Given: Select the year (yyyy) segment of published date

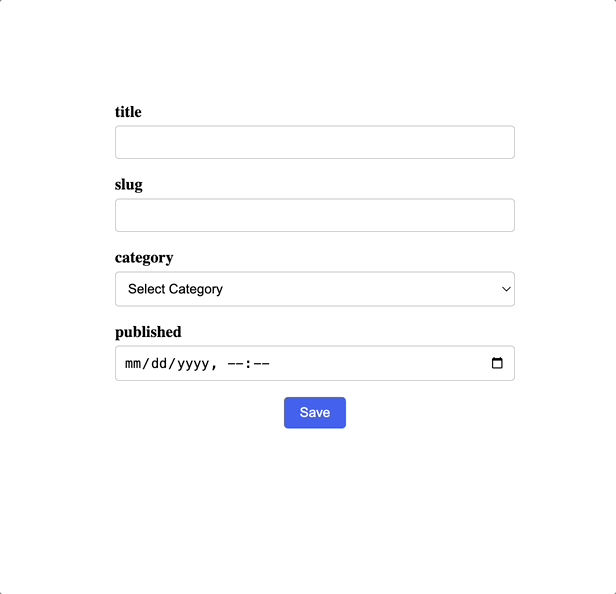Looking at the screenshot, I should pos(192,364).
